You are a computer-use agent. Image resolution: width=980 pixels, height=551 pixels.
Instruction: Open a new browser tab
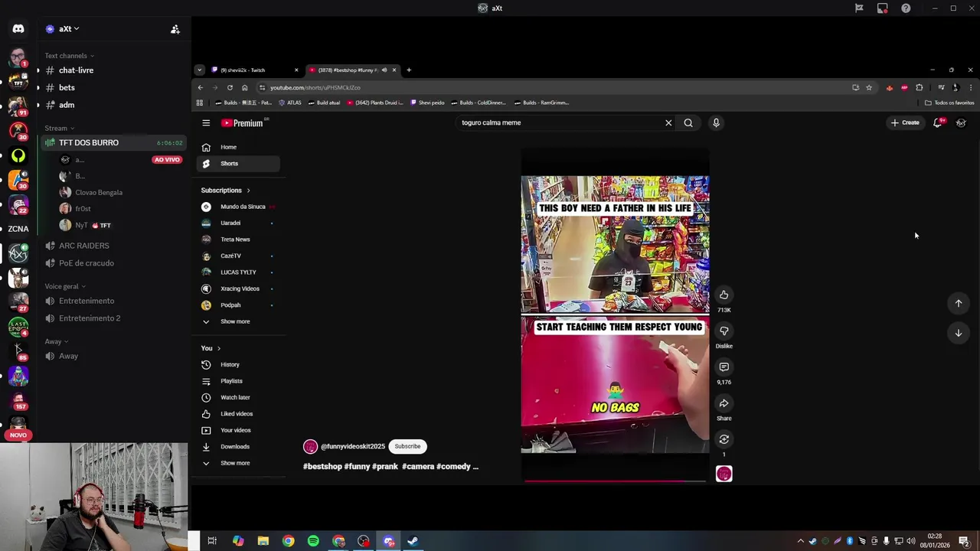409,70
